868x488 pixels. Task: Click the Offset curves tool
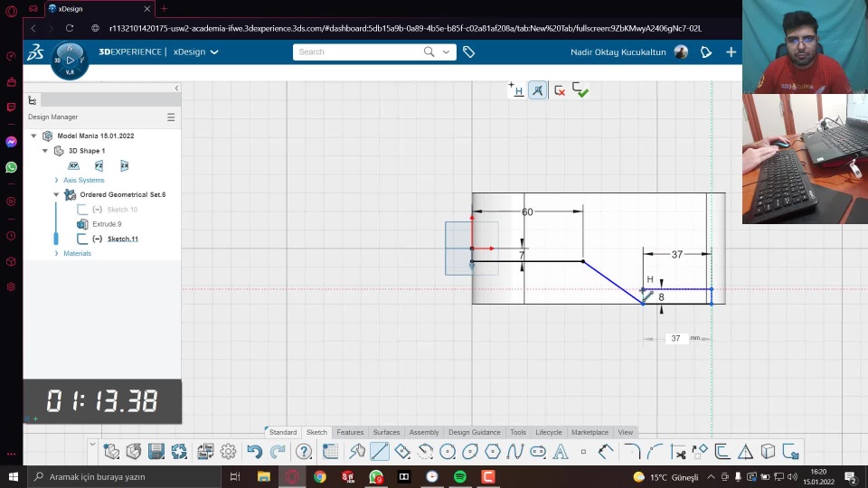click(x=722, y=452)
